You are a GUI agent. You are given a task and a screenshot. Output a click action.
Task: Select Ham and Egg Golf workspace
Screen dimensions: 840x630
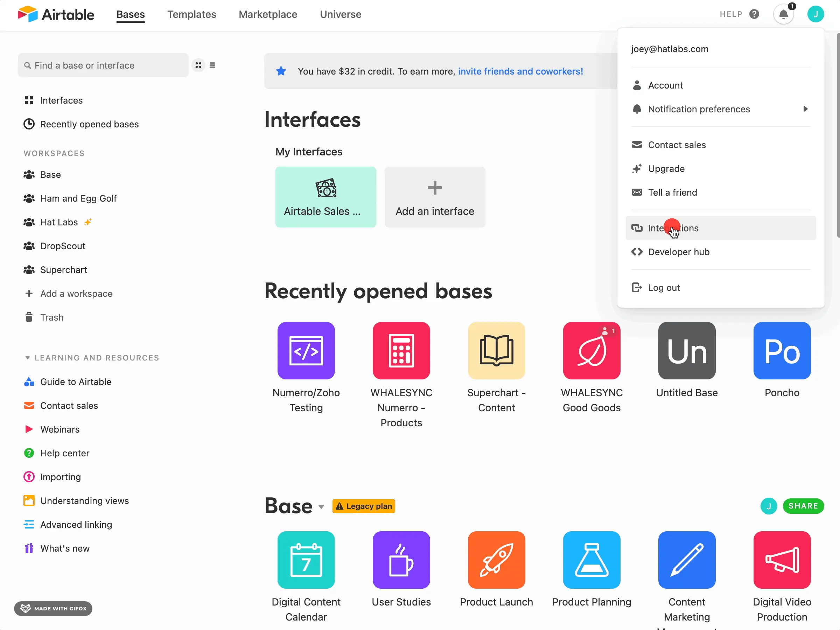(70, 198)
